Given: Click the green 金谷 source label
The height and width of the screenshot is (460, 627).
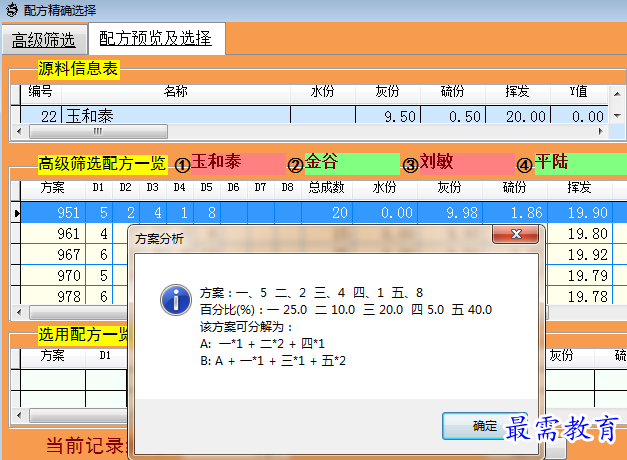Looking at the screenshot, I should click(352, 163).
